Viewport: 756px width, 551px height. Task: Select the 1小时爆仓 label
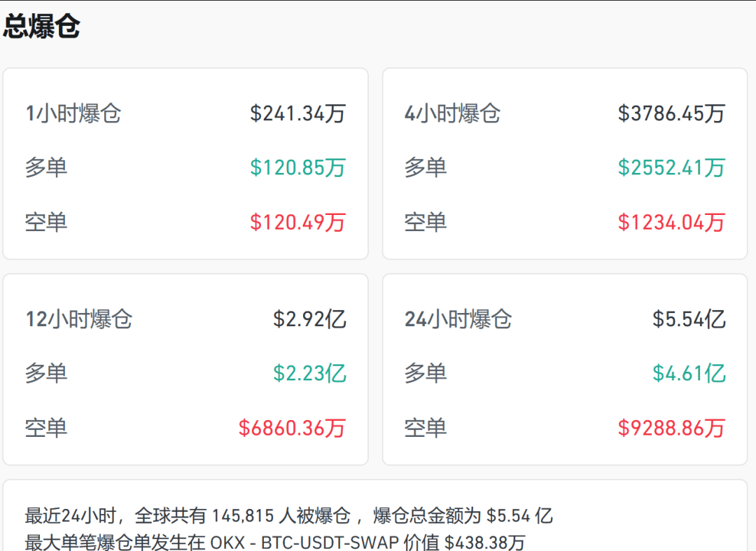coord(73,113)
